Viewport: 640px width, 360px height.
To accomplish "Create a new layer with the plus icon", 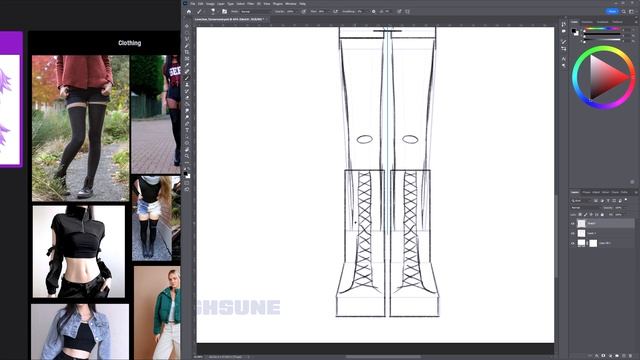I will coord(624,356).
